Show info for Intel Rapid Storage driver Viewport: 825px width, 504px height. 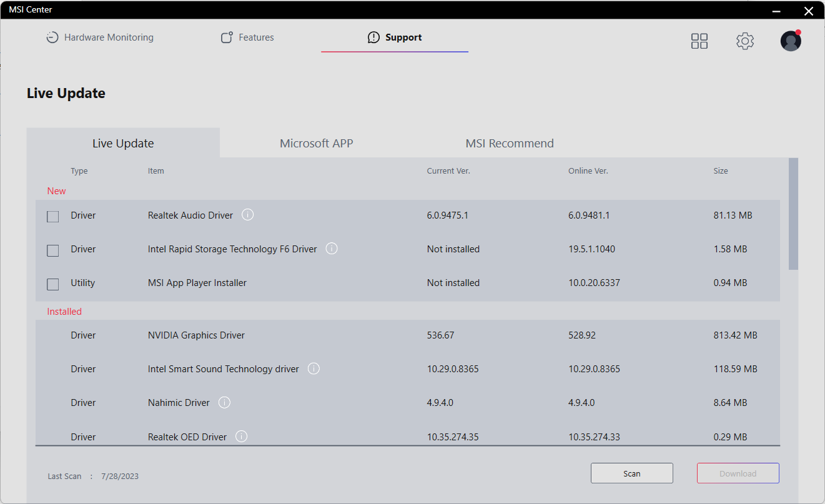[332, 249]
